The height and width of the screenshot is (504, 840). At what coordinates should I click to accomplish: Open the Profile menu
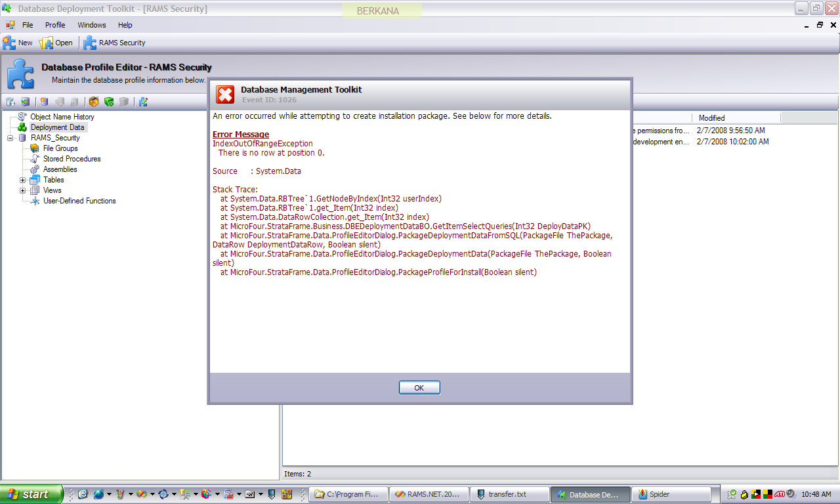(55, 25)
